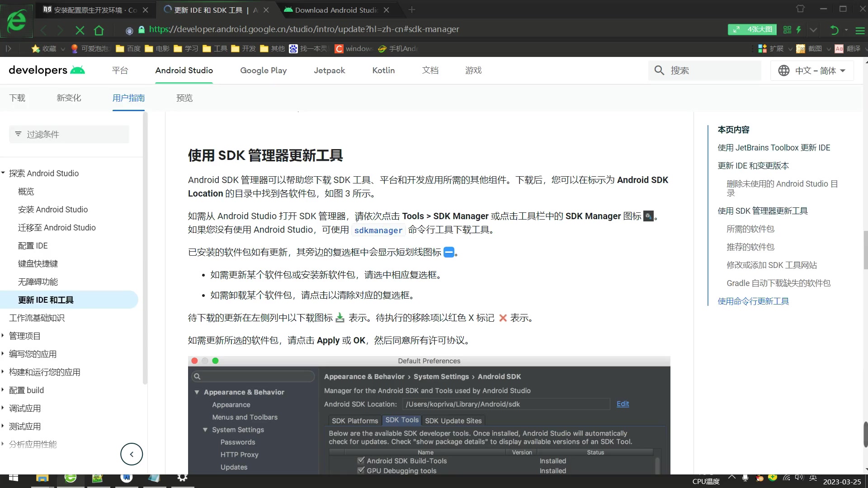
Task: Click the back navigation arrow icon
Action: click(x=43, y=30)
